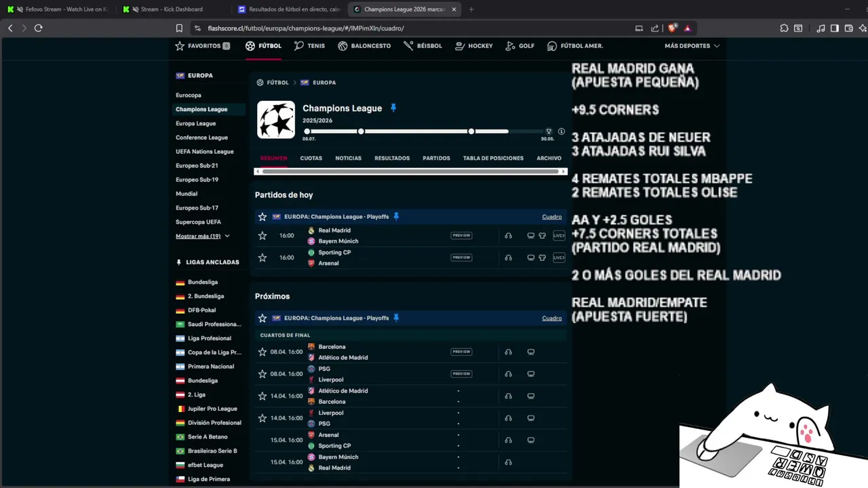Click Cuadro link under Próximos
868x488 pixels.
pyautogui.click(x=552, y=318)
